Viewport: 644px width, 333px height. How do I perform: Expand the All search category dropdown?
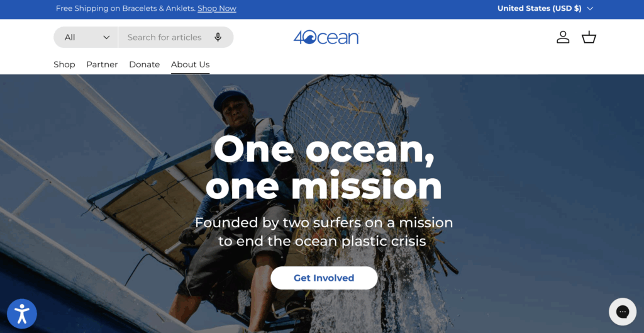click(x=86, y=37)
